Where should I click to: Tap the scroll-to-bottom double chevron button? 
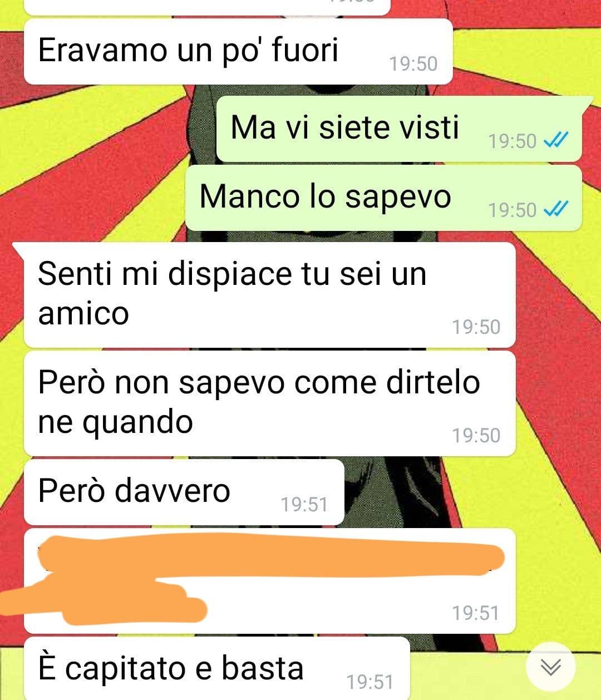[551, 667]
